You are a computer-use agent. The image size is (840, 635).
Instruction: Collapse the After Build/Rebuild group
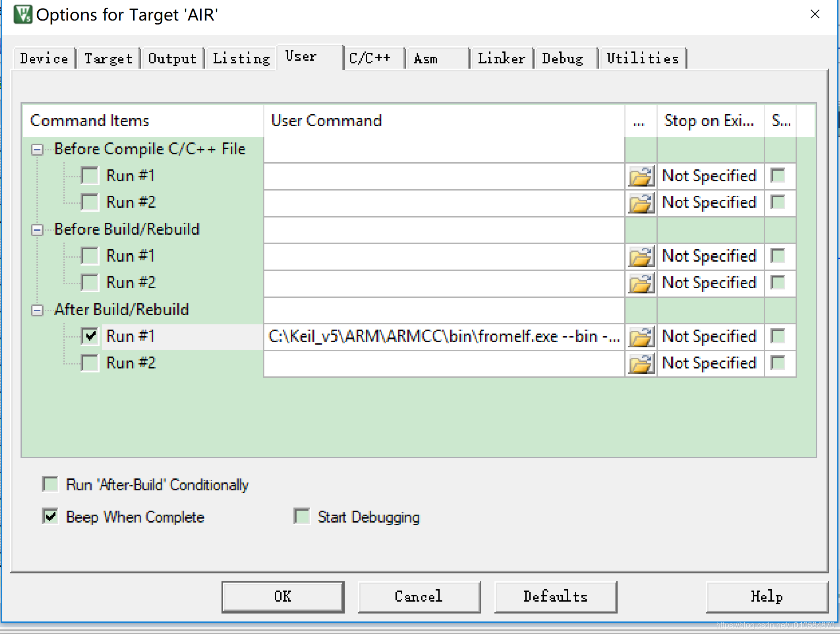pyautogui.click(x=37, y=310)
